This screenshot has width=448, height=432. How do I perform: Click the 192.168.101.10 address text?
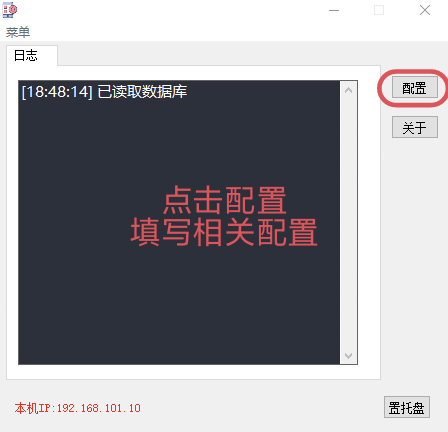tap(99, 408)
